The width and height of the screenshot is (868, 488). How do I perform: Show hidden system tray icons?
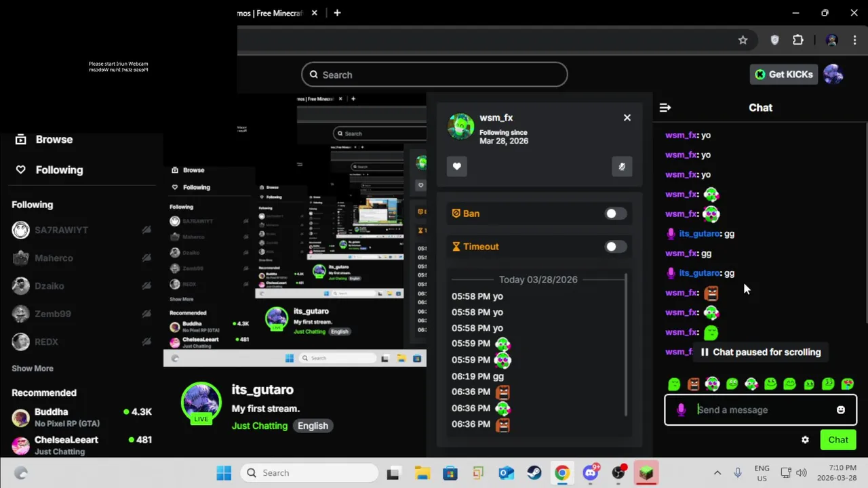pyautogui.click(x=717, y=473)
